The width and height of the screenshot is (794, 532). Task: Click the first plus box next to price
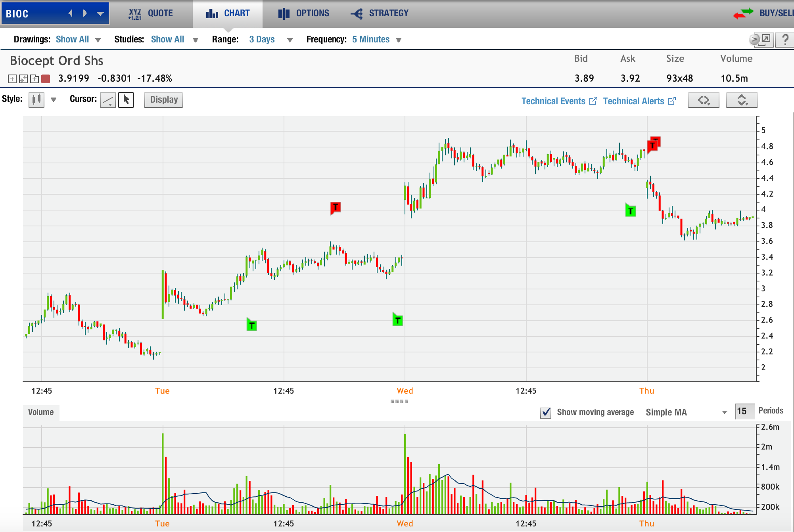(x=12, y=79)
